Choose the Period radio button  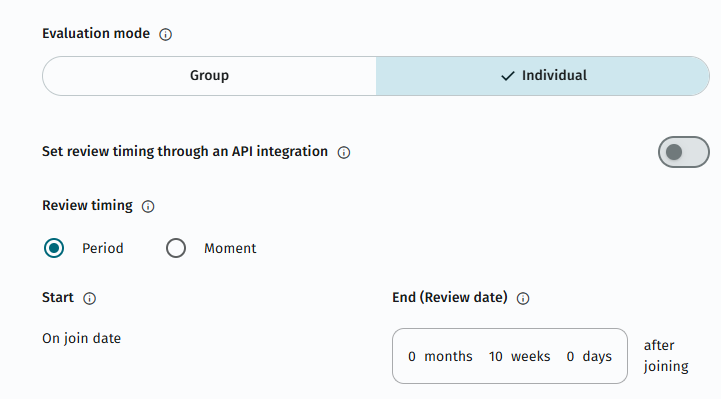coord(54,248)
